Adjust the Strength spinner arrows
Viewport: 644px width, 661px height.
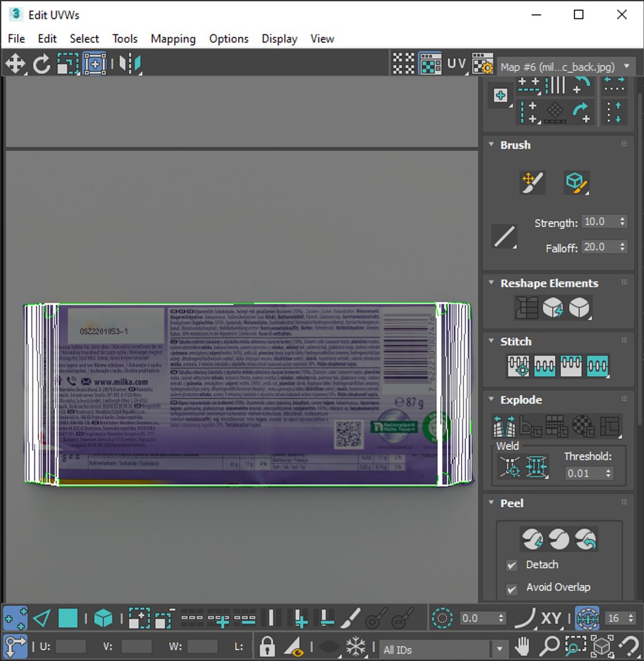[623, 222]
